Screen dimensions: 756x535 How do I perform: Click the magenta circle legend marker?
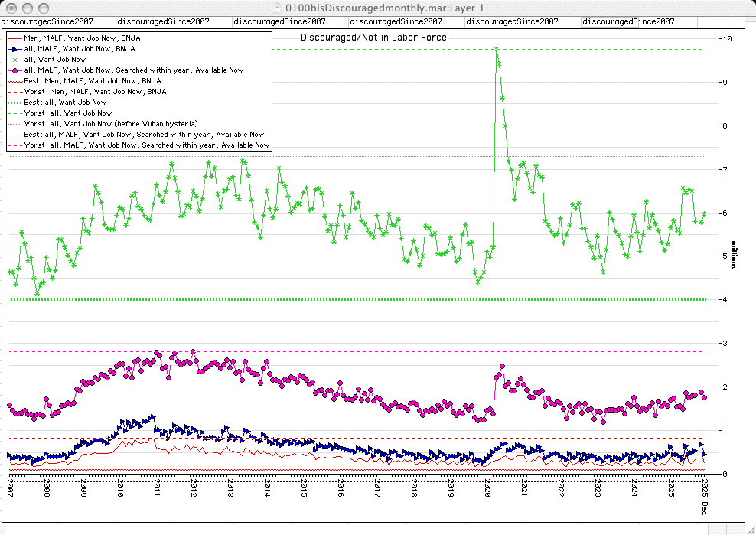click(15, 70)
